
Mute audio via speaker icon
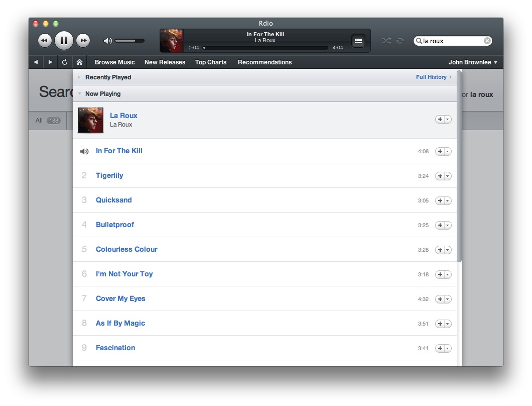pyautogui.click(x=107, y=41)
